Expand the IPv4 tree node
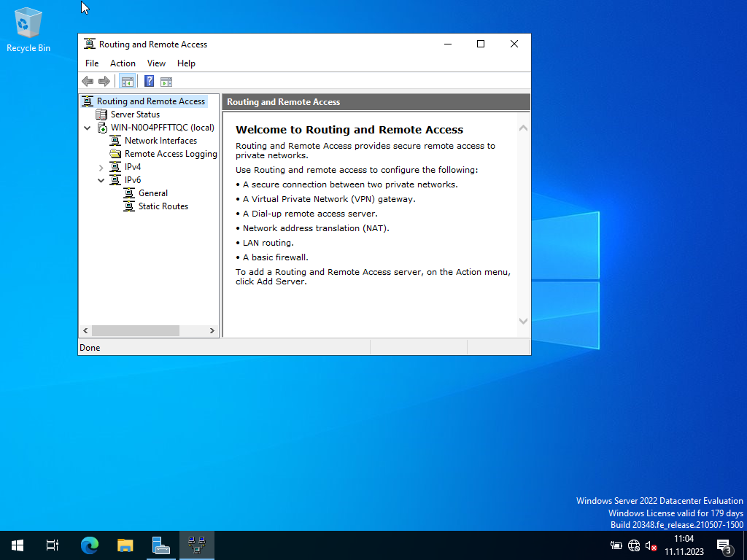Viewport: 747px width, 560px height. click(101, 167)
